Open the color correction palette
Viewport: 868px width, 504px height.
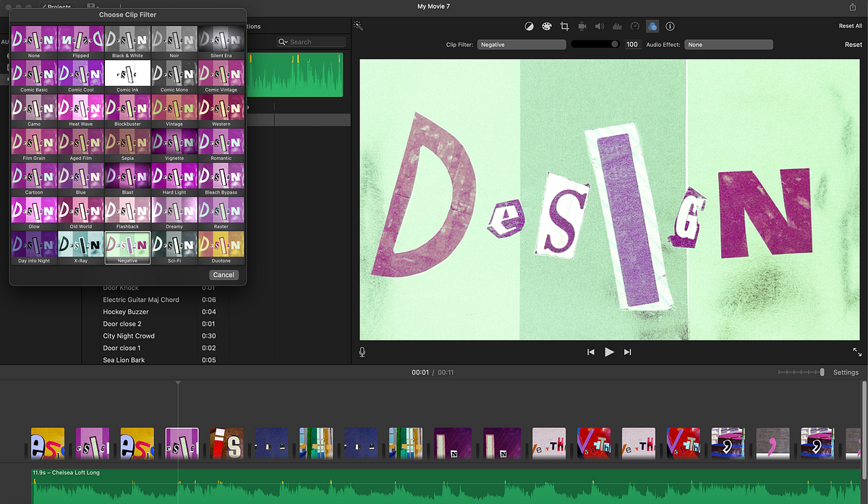pyautogui.click(x=546, y=26)
